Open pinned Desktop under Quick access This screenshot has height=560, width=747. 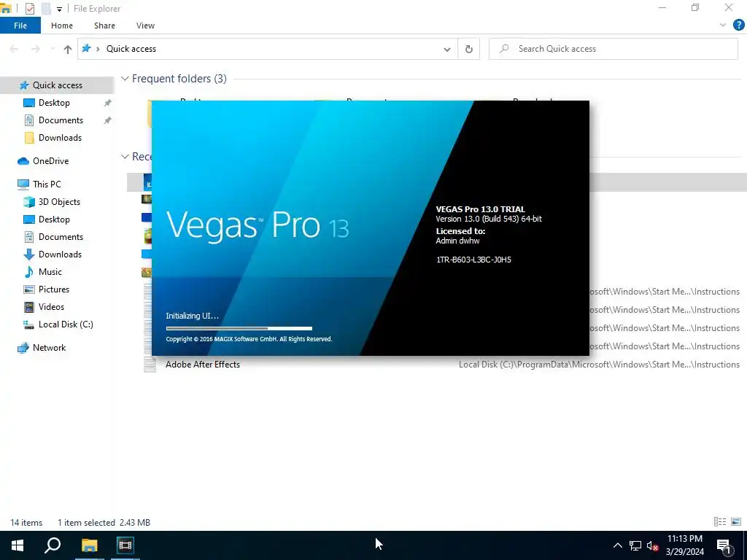54,103
